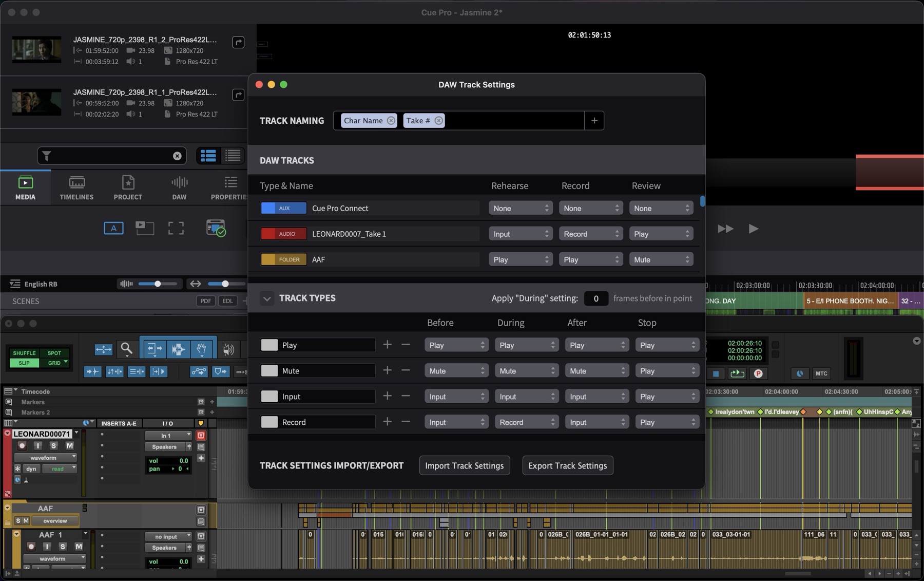Adjust the horizontal zoom slider

pos(225,284)
